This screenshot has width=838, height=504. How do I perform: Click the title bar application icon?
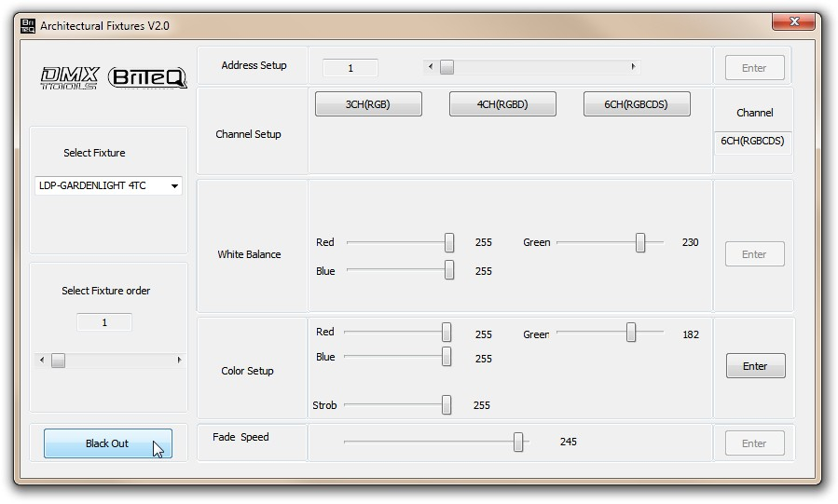28,25
